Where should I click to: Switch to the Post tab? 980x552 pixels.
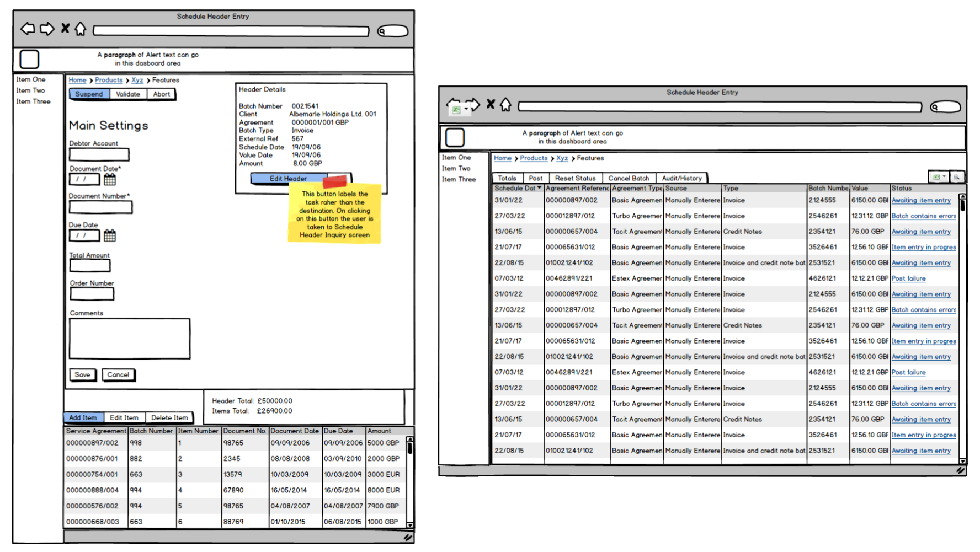(535, 178)
